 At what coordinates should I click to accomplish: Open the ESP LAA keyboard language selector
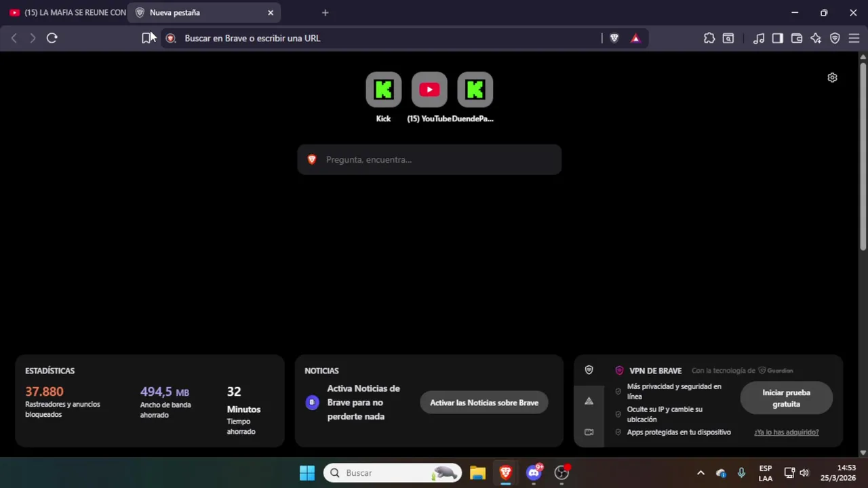[x=766, y=473]
